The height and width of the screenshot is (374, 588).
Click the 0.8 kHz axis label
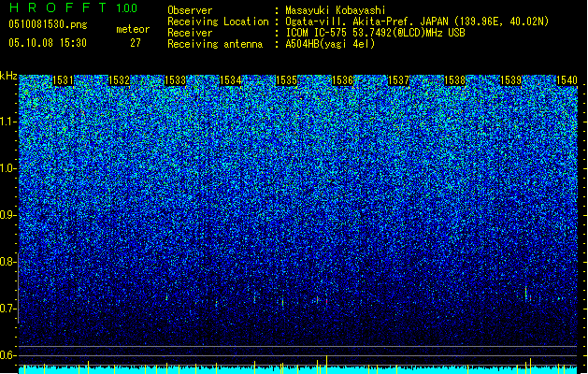pyautogui.click(x=8, y=262)
